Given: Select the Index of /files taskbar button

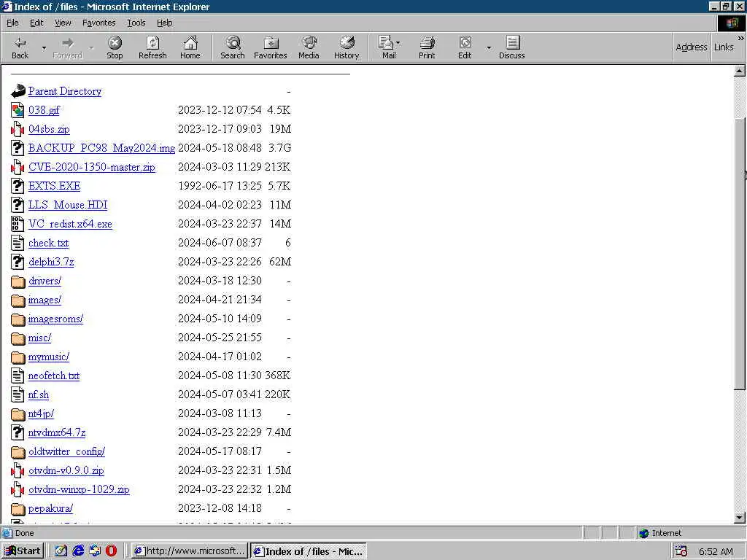Looking at the screenshot, I should tap(309, 551).
